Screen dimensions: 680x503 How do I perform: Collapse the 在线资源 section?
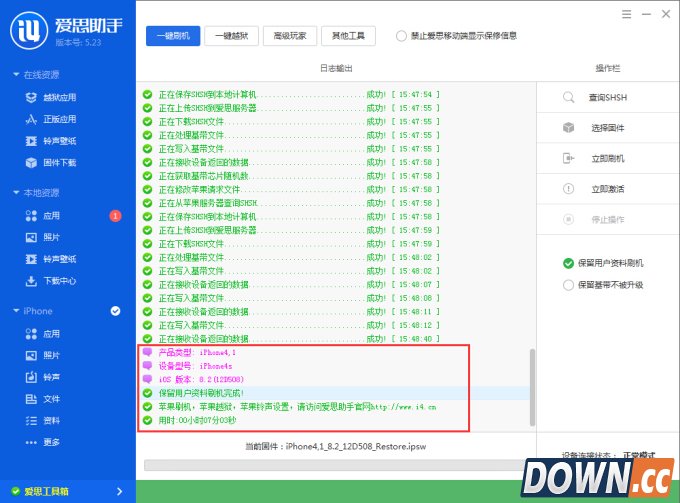(x=16, y=75)
